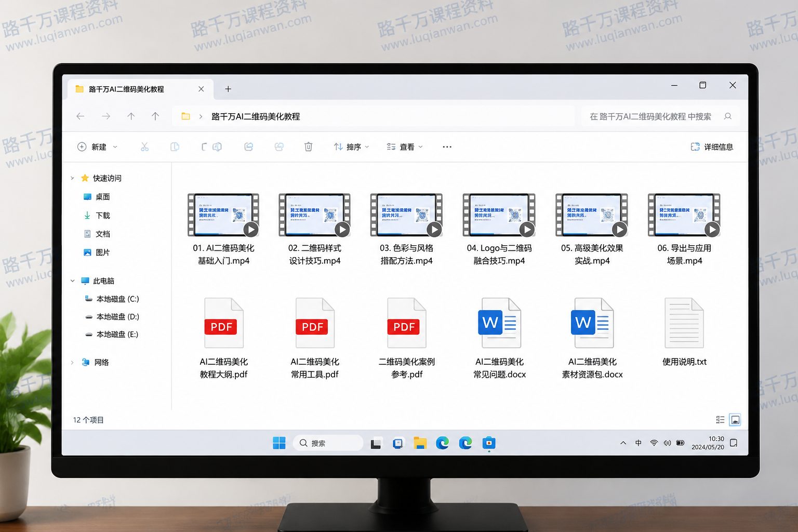Image resolution: width=798 pixels, height=532 pixels.
Task: Click the search box 在 路千万AI二维码美化教程 中搜索
Action: point(660,116)
